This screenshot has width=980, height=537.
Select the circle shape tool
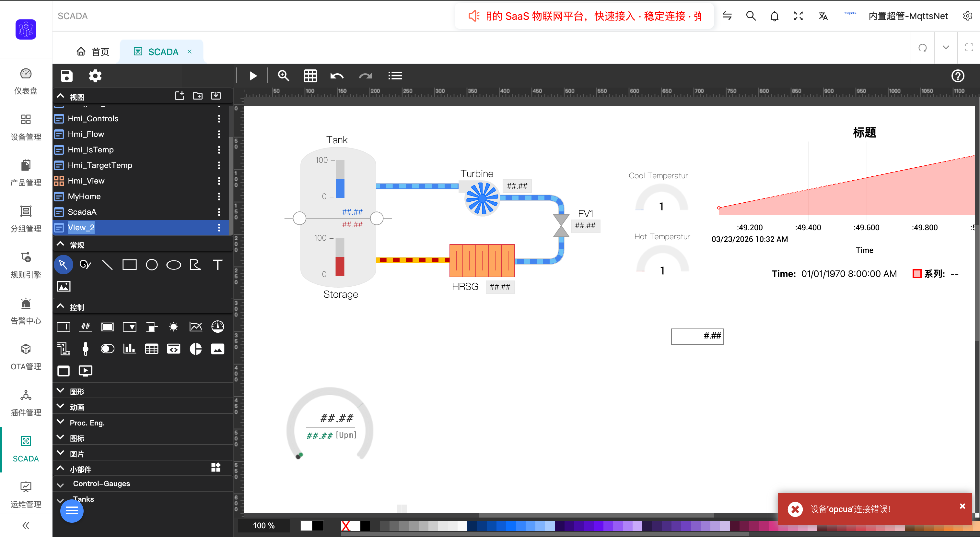pos(152,265)
